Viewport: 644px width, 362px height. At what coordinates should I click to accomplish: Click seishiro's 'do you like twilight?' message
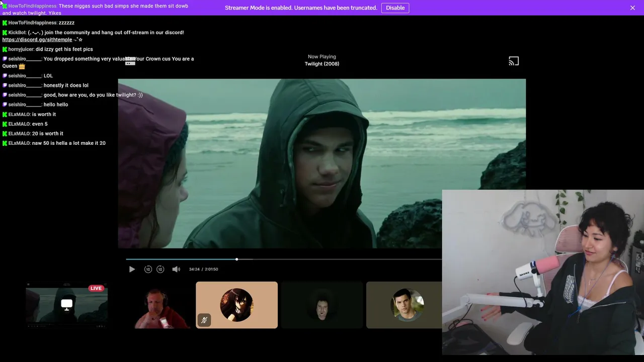(x=72, y=95)
